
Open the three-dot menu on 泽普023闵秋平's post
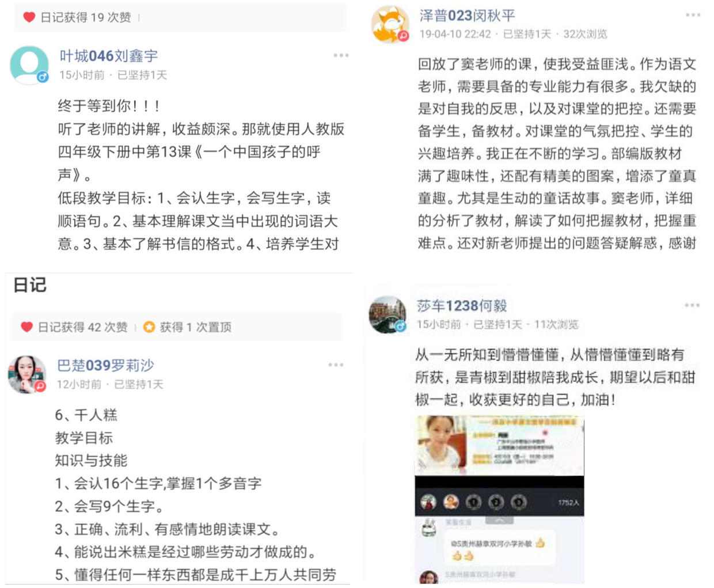[693, 15]
